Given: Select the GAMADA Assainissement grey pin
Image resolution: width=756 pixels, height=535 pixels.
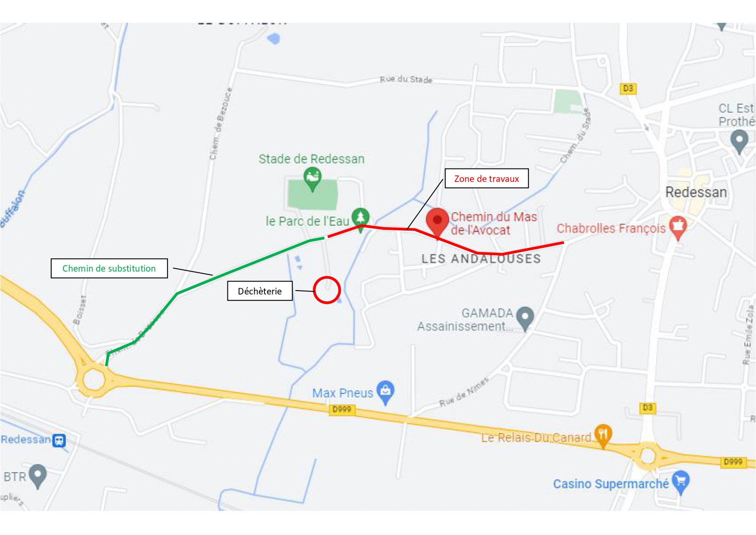Looking at the screenshot, I should point(525,319).
